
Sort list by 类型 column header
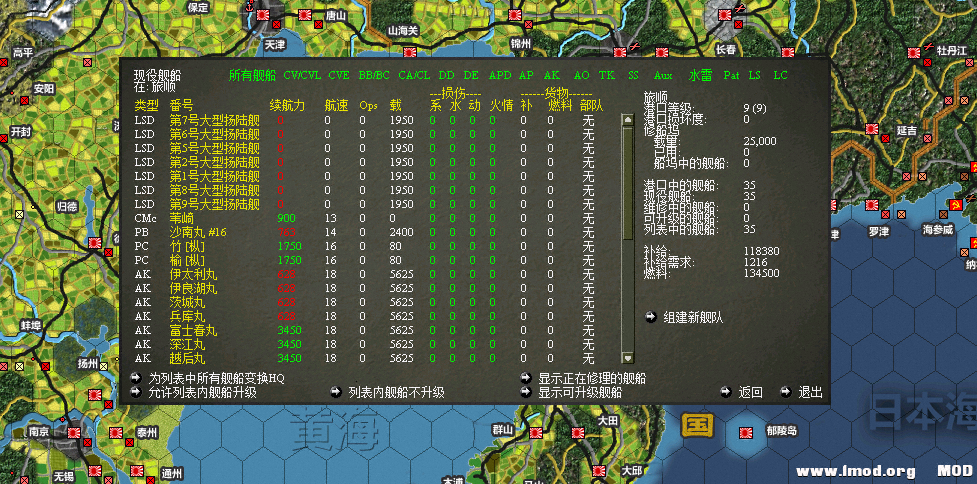(146, 105)
